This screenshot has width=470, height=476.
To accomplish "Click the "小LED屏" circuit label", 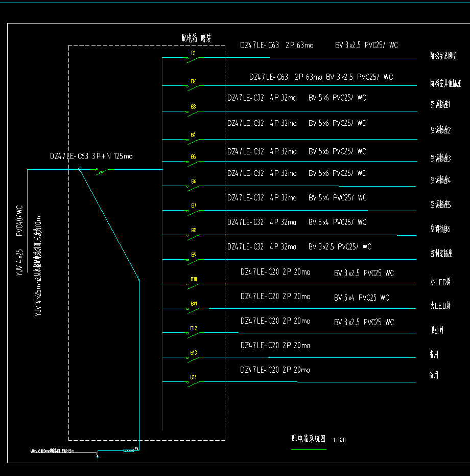I will click(440, 282).
